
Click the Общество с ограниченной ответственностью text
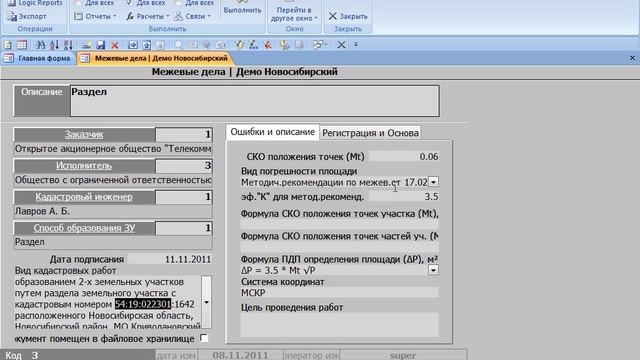[x=113, y=180]
